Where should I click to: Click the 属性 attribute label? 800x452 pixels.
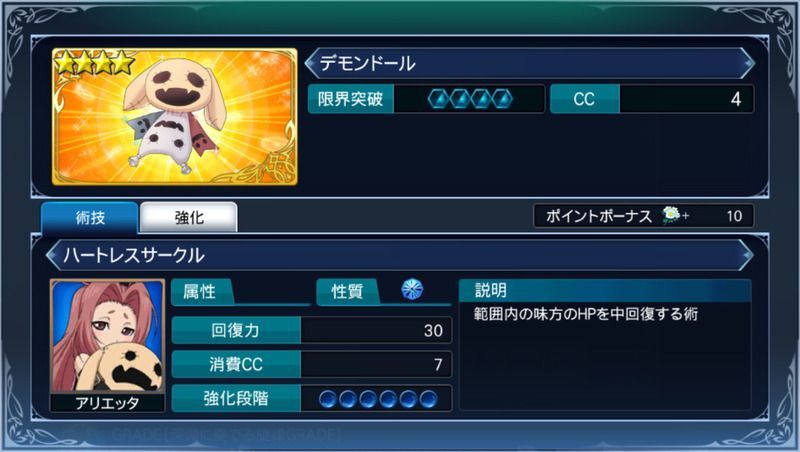[200, 292]
